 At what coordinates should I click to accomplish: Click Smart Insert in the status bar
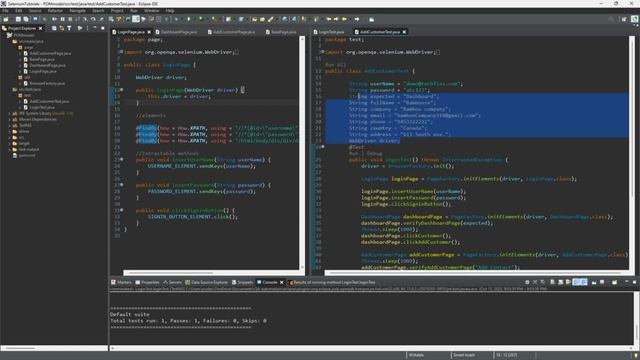click(464, 355)
